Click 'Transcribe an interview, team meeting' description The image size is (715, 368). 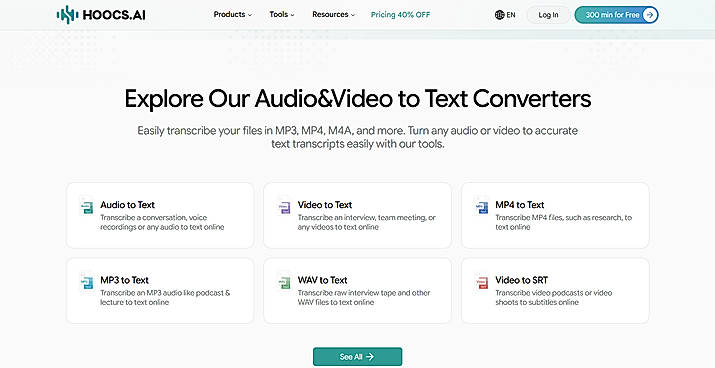coord(367,222)
